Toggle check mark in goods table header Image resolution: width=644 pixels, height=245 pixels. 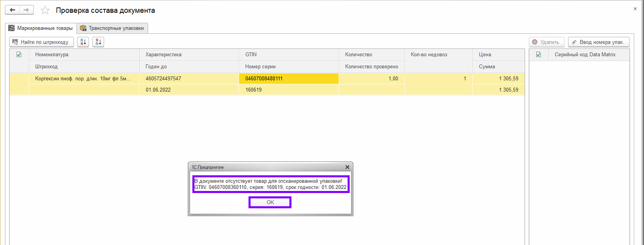(x=19, y=54)
